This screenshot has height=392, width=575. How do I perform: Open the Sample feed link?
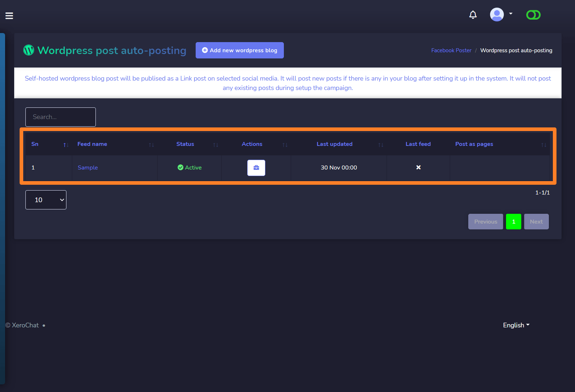click(x=88, y=168)
